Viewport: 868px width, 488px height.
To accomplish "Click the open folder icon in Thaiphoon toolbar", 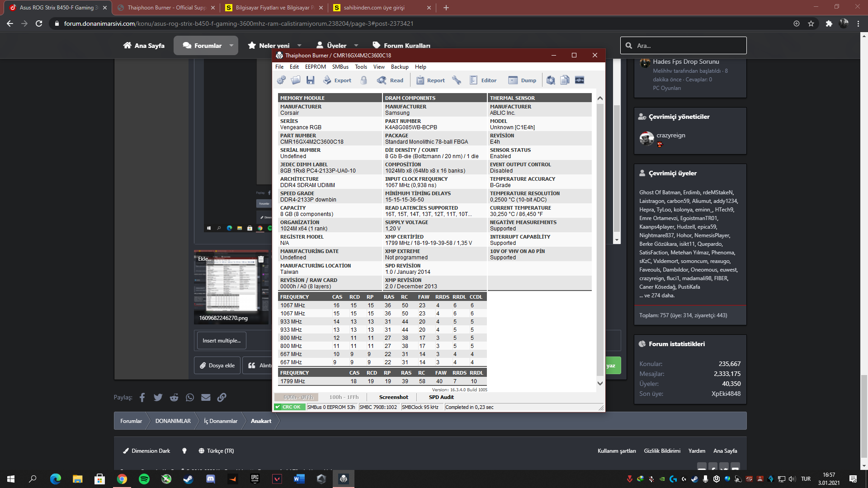I will click(296, 80).
